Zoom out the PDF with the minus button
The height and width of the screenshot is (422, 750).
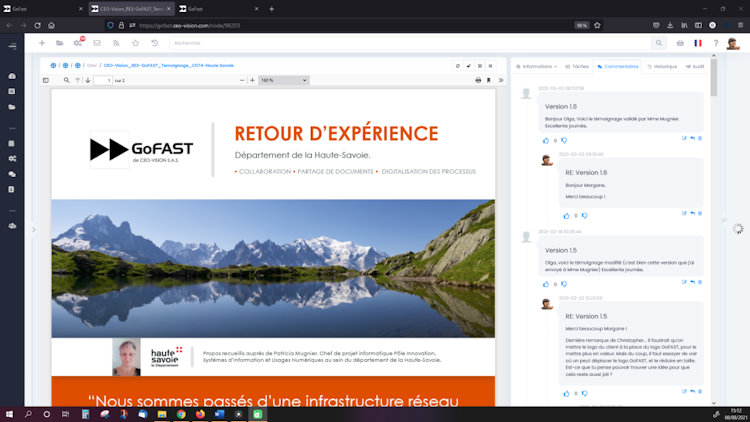[242, 80]
